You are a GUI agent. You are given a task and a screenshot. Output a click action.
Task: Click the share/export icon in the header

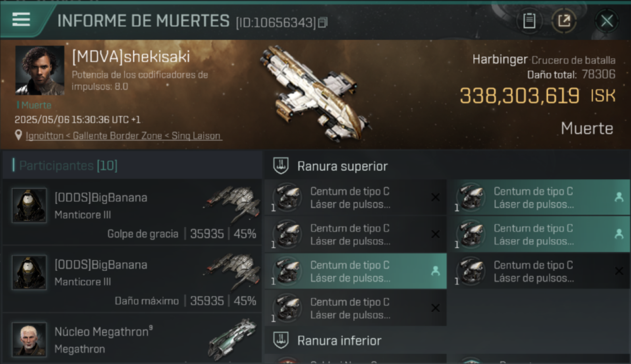[x=564, y=21]
